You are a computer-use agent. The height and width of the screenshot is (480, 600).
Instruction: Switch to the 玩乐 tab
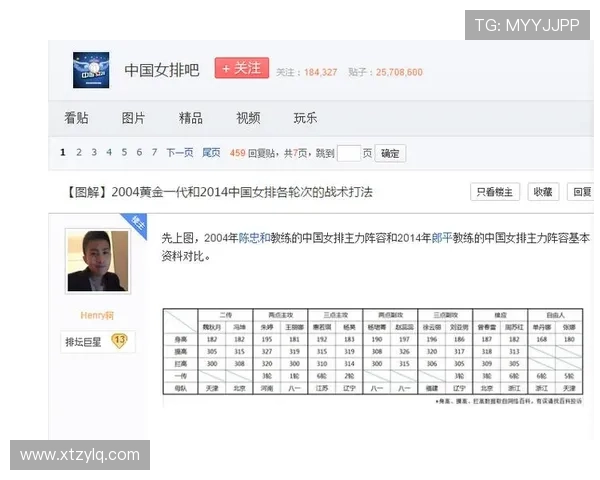coord(305,118)
